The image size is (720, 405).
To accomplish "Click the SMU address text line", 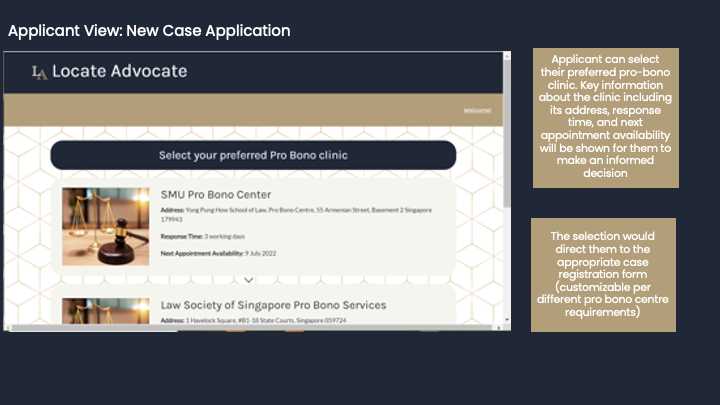I will pos(296,214).
